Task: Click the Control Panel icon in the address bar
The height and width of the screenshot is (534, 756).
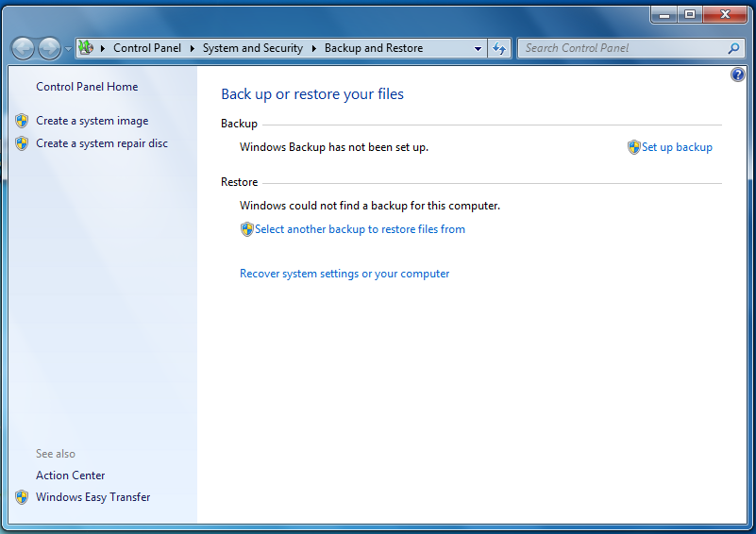Action: coord(86,47)
